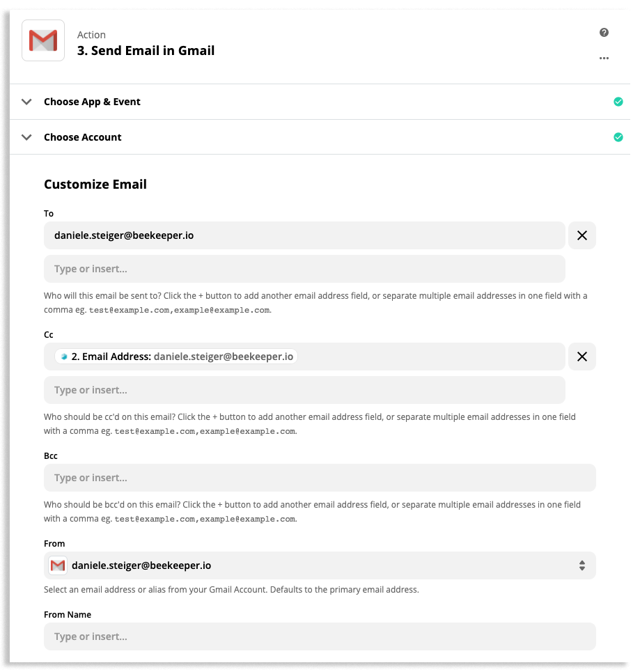Image resolution: width=640 pixels, height=672 pixels.
Task: Open the three-dot more options menu
Action: [x=604, y=58]
